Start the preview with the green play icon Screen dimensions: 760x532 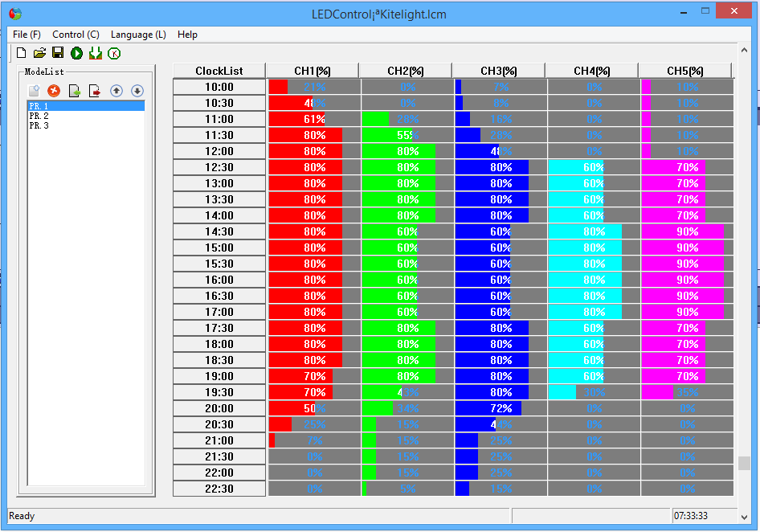[x=76, y=53]
